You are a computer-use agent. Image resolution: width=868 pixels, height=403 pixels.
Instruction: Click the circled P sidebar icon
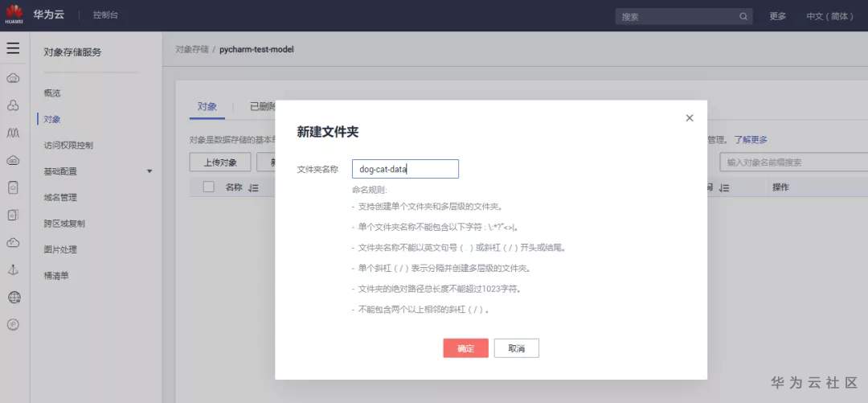[x=14, y=325]
